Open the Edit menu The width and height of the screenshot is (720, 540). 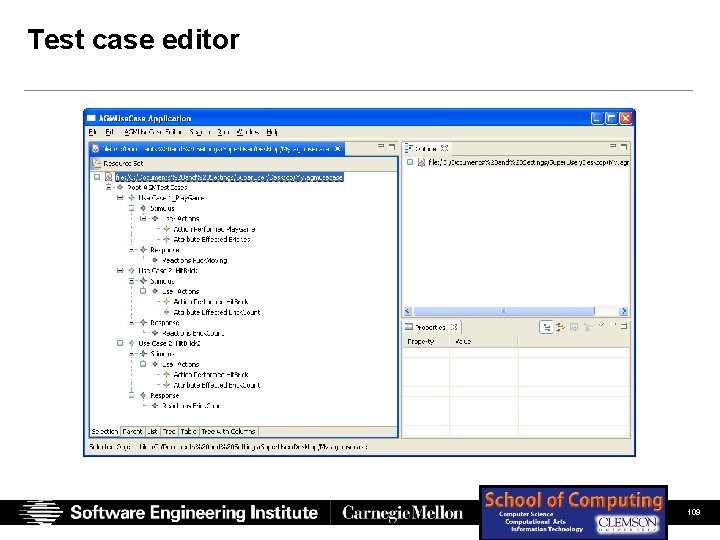pyautogui.click(x=109, y=132)
